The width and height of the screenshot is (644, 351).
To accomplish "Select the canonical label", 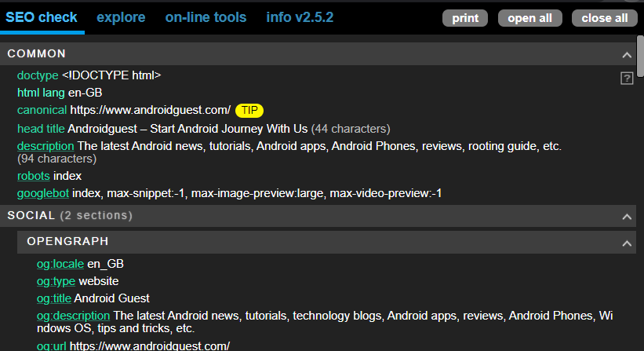I will point(42,110).
